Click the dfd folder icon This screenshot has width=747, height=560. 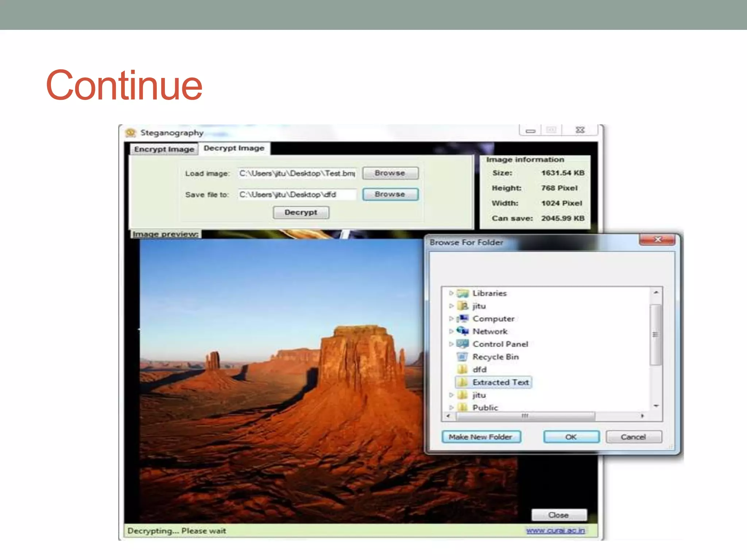click(462, 370)
